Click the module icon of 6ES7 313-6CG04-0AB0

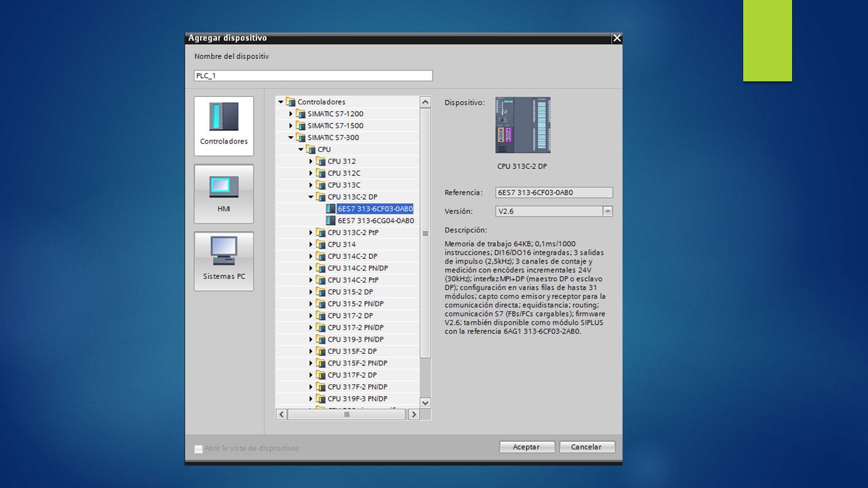coord(331,220)
